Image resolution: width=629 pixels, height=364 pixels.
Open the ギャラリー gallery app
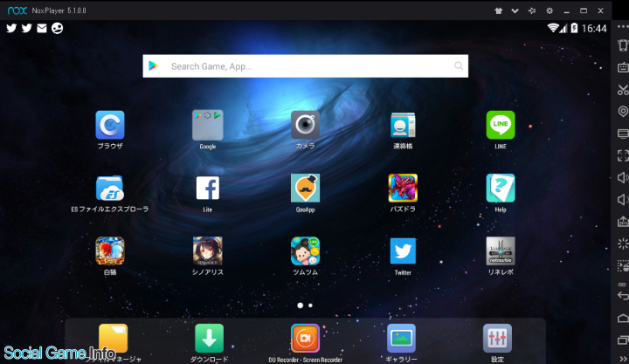tap(401, 339)
